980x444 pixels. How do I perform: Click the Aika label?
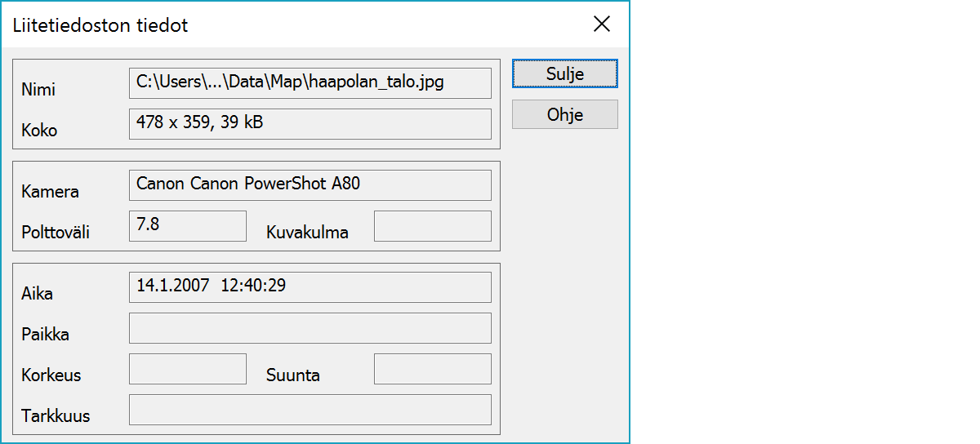click(37, 294)
